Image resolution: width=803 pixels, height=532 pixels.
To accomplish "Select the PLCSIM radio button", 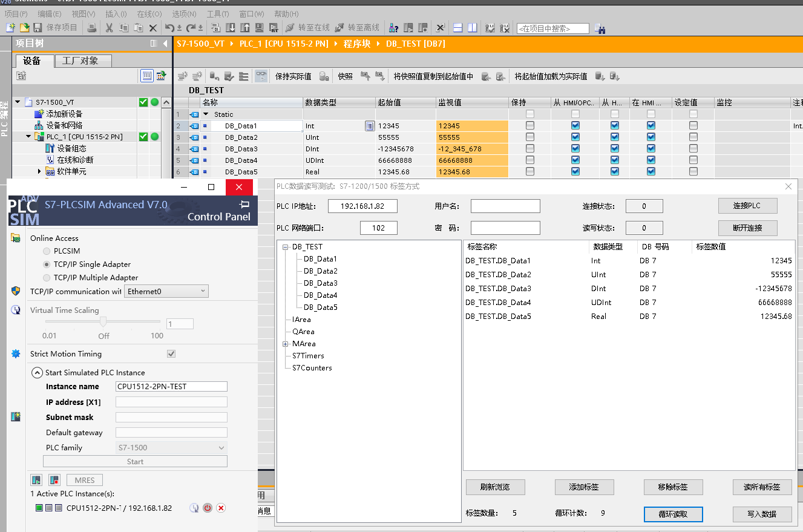I will 47,251.
